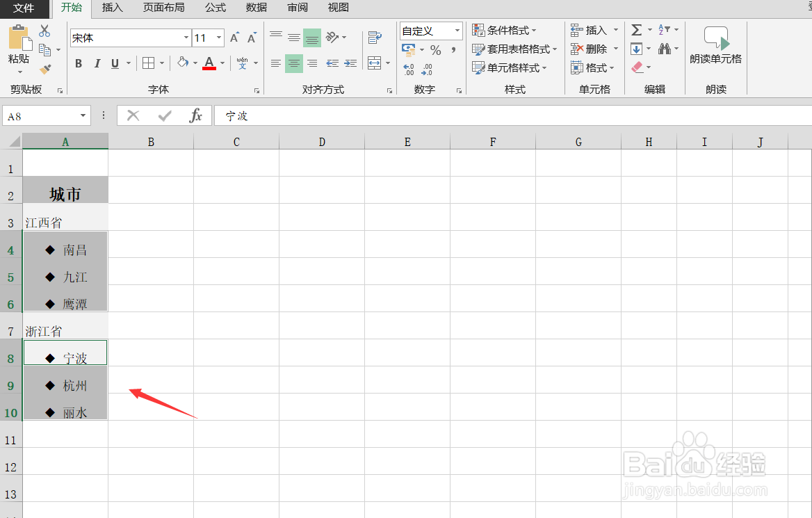Viewport: 812px width, 518px height.
Task: Click the Merge and Center icon
Action: pos(375,63)
